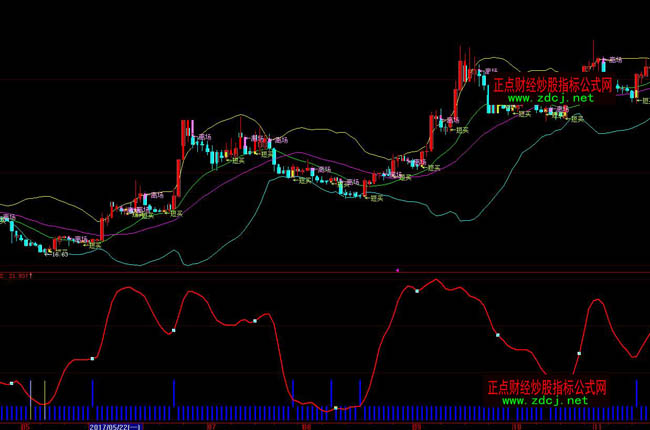Jump to month 09 on time axis
650x430 pixels.
(x=416, y=425)
